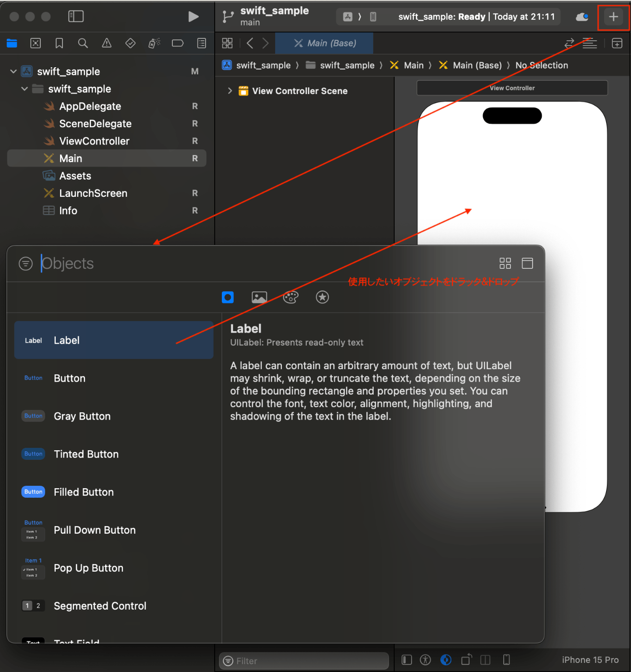Change canvas orientation icon

point(466,660)
